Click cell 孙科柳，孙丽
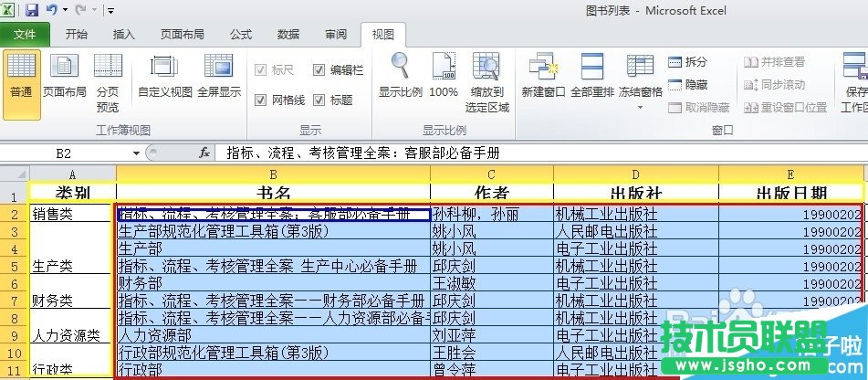868x380 pixels. pyautogui.click(x=492, y=214)
